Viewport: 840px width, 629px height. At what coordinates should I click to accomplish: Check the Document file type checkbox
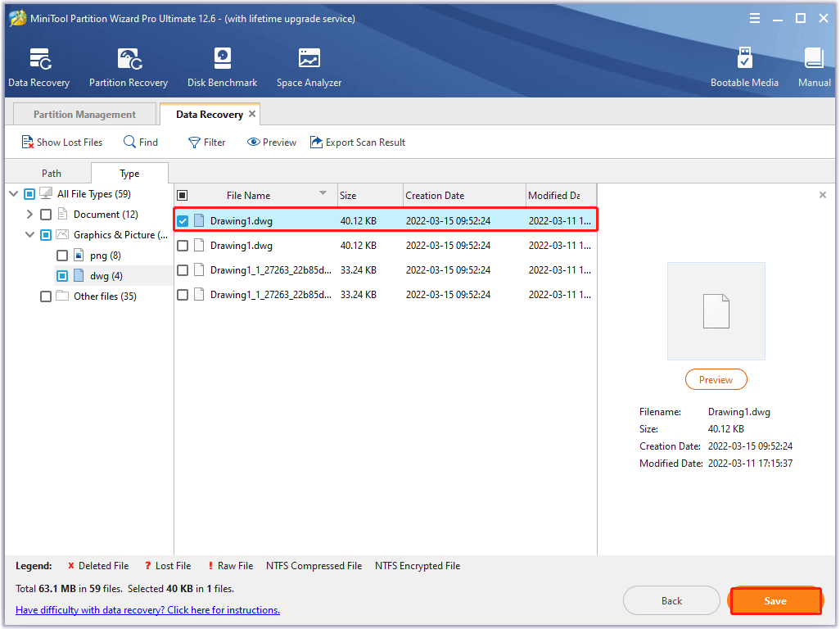pos(46,214)
